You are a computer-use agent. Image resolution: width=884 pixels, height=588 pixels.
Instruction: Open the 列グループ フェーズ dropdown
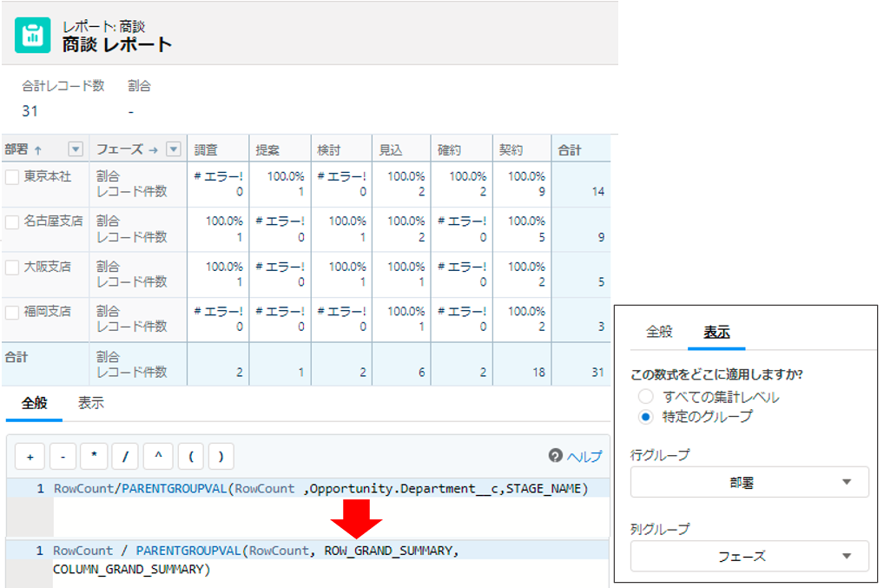pyautogui.click(x=749, y=556)
